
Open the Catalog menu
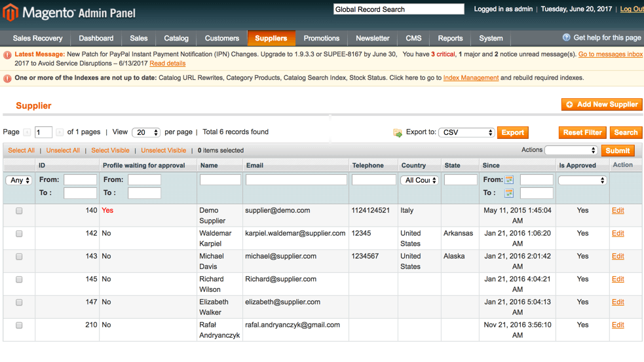176,39
